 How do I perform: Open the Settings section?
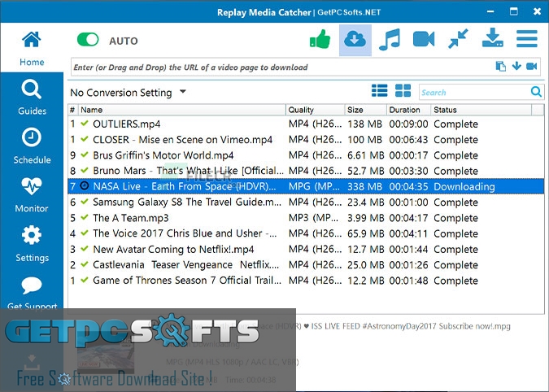(x=32, y=244)
